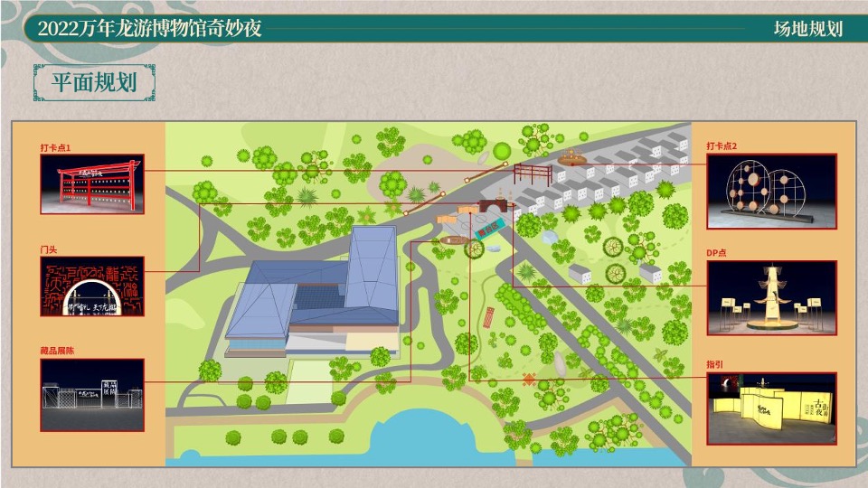Select the 2022万年龙游博物馆奇妙夜 title text
This screenshot has height=488, width=868.
click(x=150, y=28)
